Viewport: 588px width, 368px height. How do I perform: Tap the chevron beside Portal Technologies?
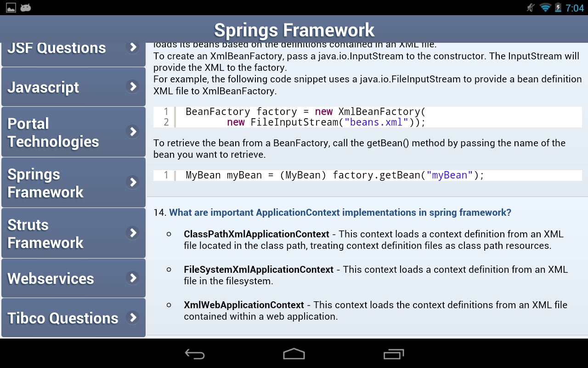pyautogui.click(x=133, y=132)
